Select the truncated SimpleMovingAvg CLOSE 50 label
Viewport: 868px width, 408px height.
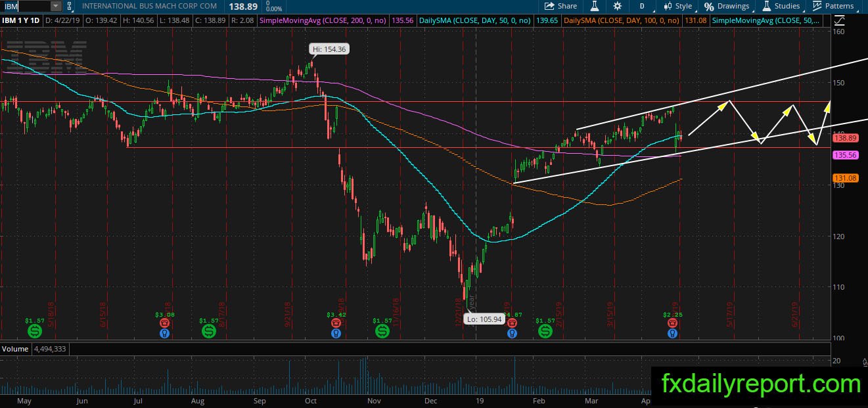pyautogui.click(x=765, y=21)
